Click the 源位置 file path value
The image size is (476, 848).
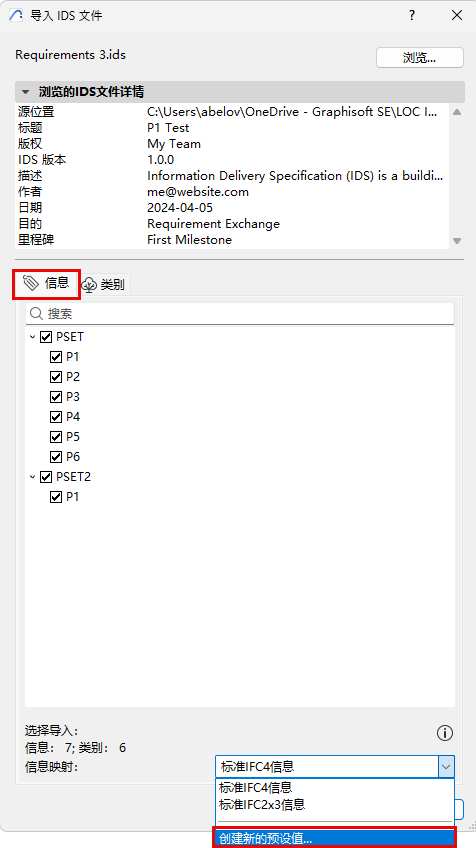coord(293,112)
